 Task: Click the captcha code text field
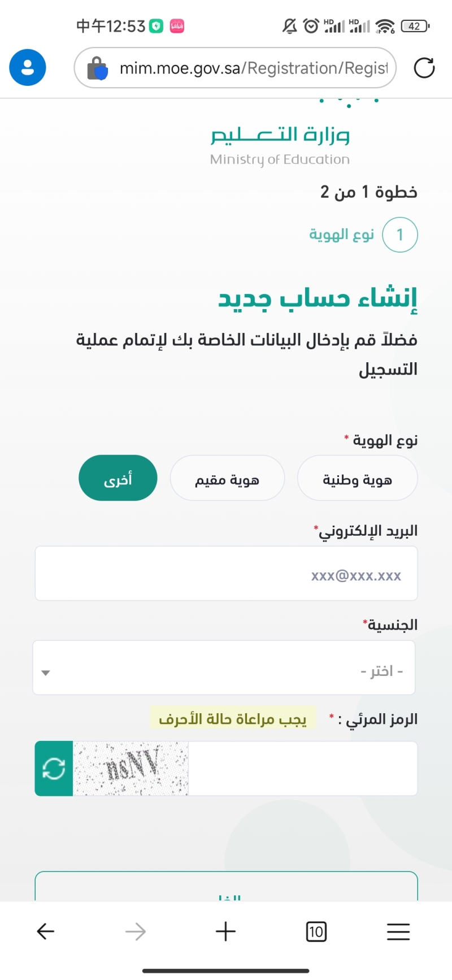tap(302, 769)
